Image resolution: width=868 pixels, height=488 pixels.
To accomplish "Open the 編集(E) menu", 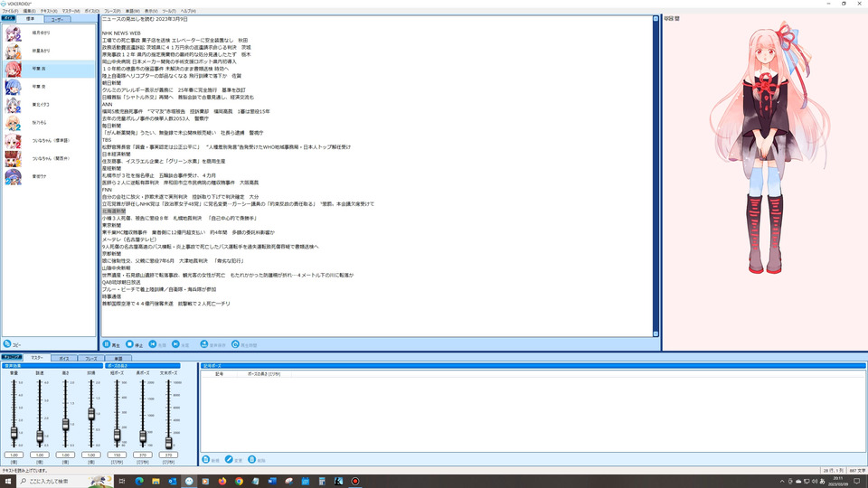I will click(29, 11).
